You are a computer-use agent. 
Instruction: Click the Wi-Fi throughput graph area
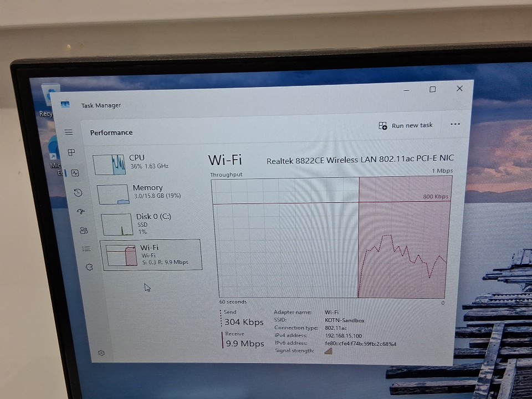[331, 238]
